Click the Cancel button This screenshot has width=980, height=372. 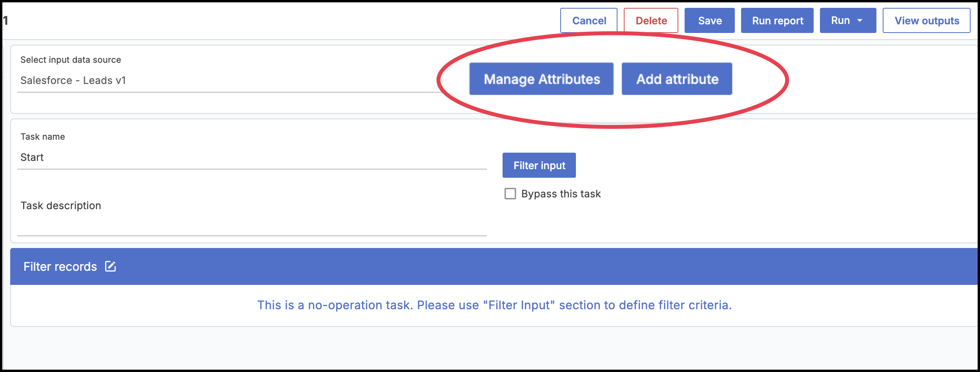[x=589, y=20]
